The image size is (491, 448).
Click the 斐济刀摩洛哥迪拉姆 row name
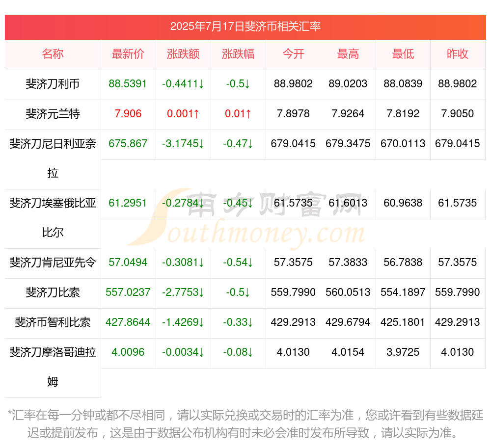[53, 367]
